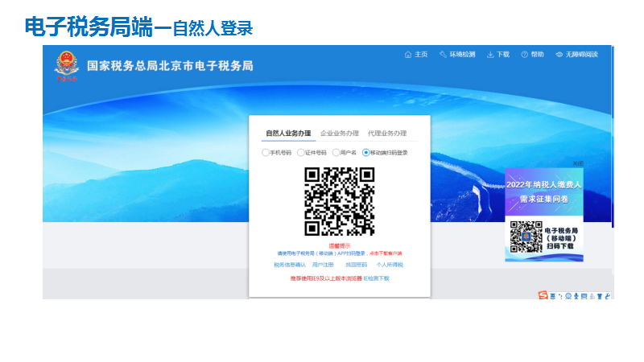Open the 下载 download link

click(x=498, y=55)
